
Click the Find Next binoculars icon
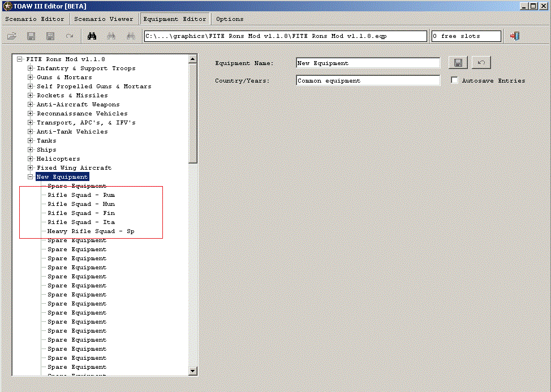111,36
